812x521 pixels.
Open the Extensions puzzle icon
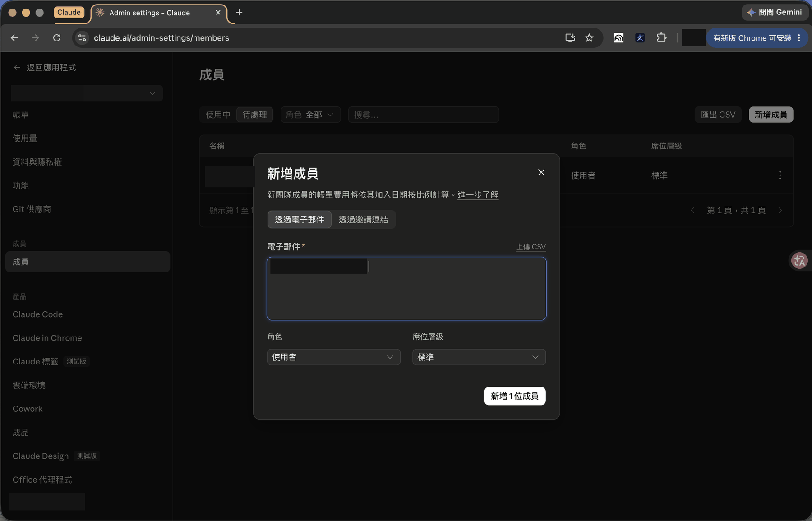(661, 38)
